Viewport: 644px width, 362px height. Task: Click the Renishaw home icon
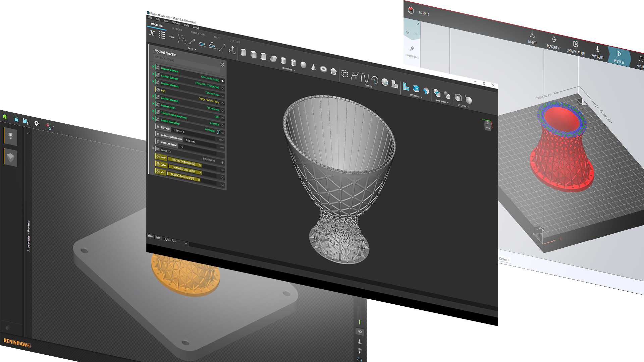coord(5,117)
